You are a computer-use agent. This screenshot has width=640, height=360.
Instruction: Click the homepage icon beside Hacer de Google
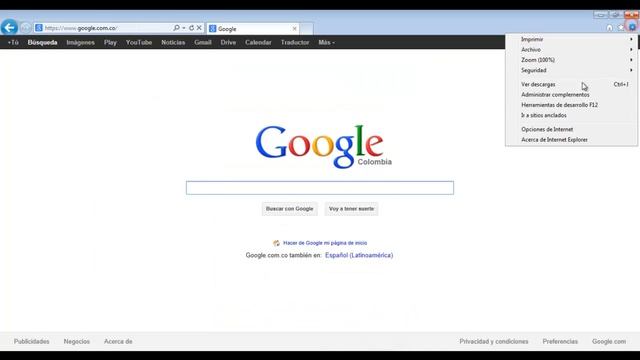click(276, 243)
